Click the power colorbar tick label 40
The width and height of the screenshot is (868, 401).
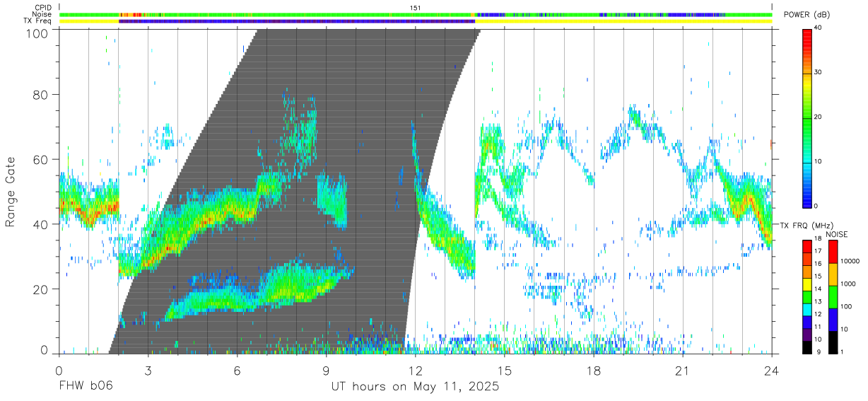819,28
